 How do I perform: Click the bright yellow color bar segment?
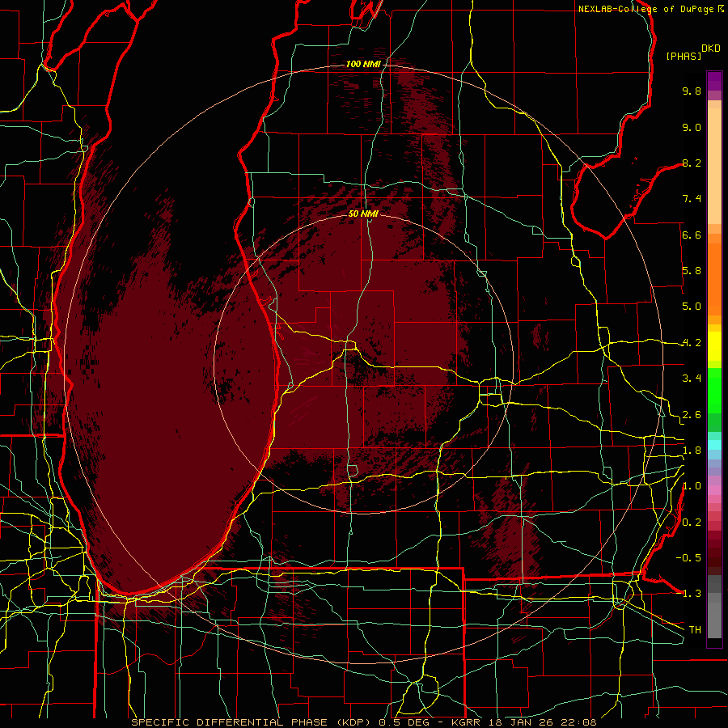[714, 346]
